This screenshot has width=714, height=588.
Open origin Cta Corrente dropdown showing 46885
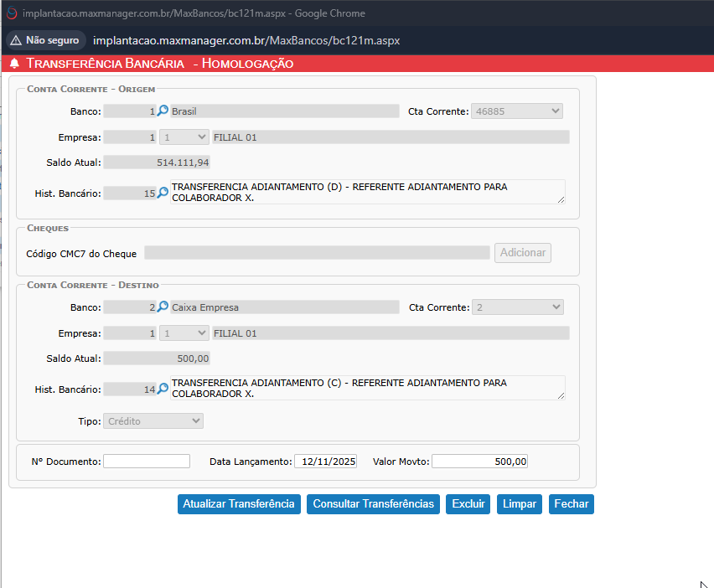[517, 111]
